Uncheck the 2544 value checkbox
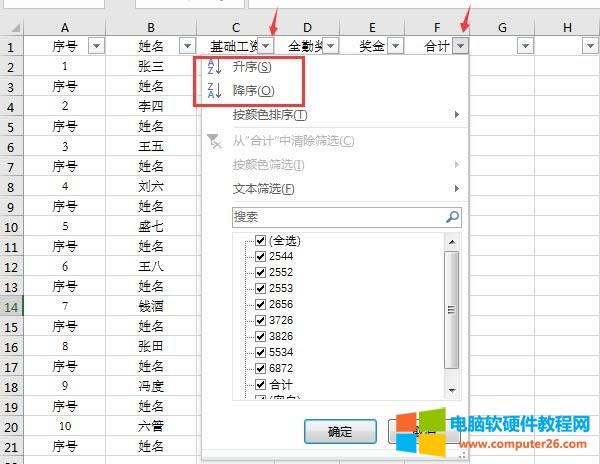Viewport: 600px width, 464px height. tap(261, 256)
